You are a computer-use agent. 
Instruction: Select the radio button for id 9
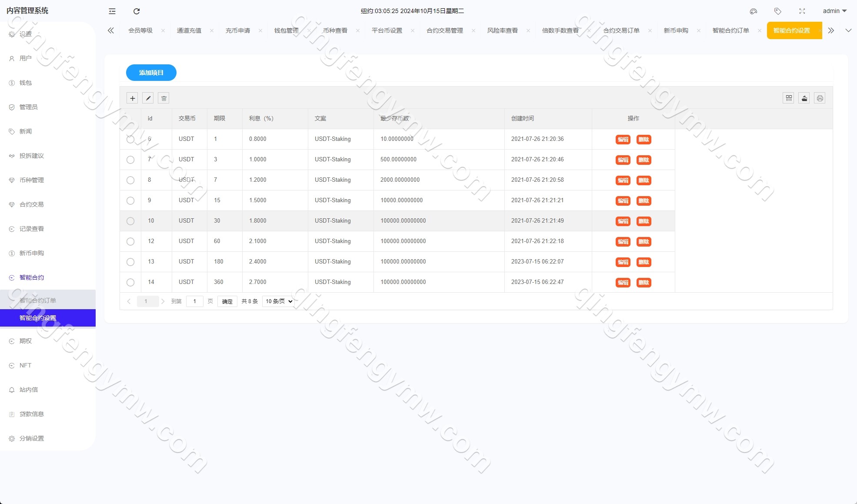point(130,201)
